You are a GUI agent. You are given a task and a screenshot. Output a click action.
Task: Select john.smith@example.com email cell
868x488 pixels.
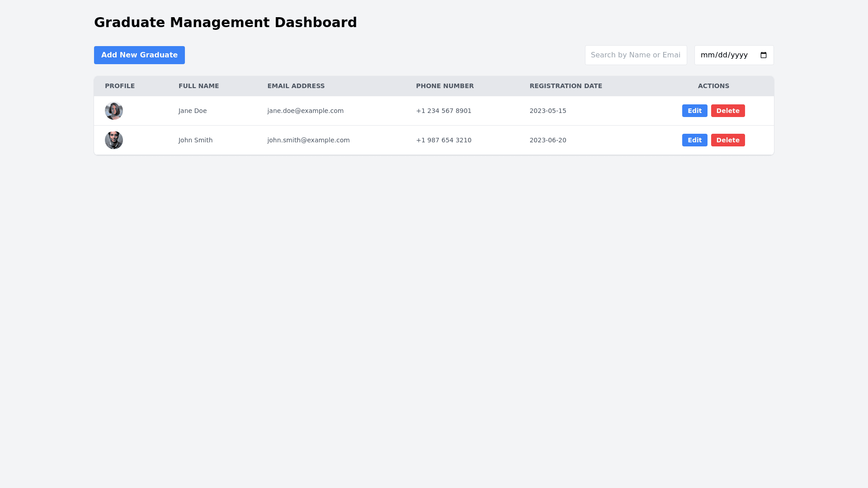pyautogui.click(x=308, y=140)
